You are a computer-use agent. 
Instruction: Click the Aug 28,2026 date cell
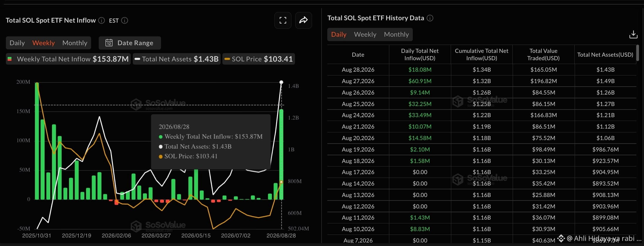[358, 70]
